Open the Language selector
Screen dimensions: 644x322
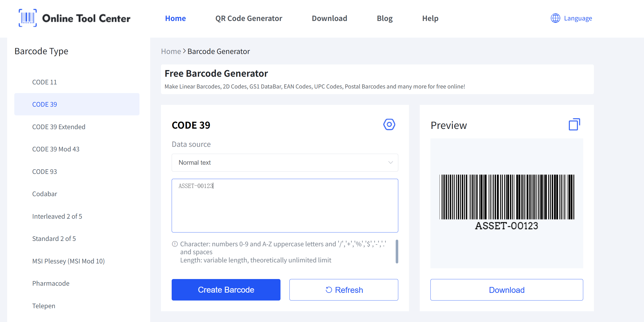click(x=578, y=18)
